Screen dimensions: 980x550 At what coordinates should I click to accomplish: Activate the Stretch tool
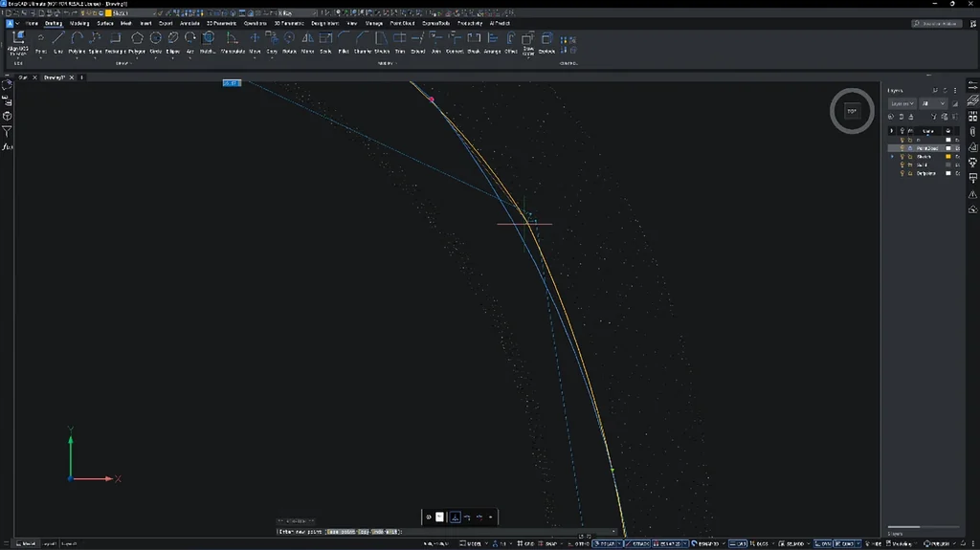point(381,42)
